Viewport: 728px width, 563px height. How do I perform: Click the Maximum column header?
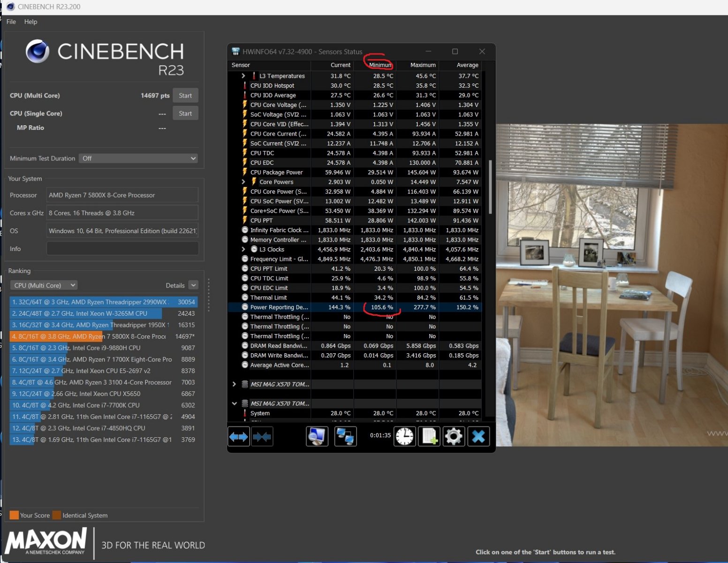tap(417, 65)
